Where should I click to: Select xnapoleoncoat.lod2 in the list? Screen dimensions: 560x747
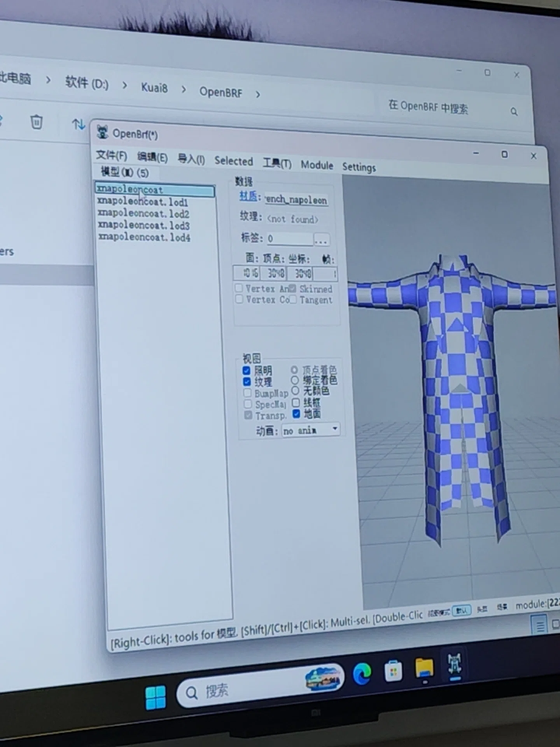143,213
